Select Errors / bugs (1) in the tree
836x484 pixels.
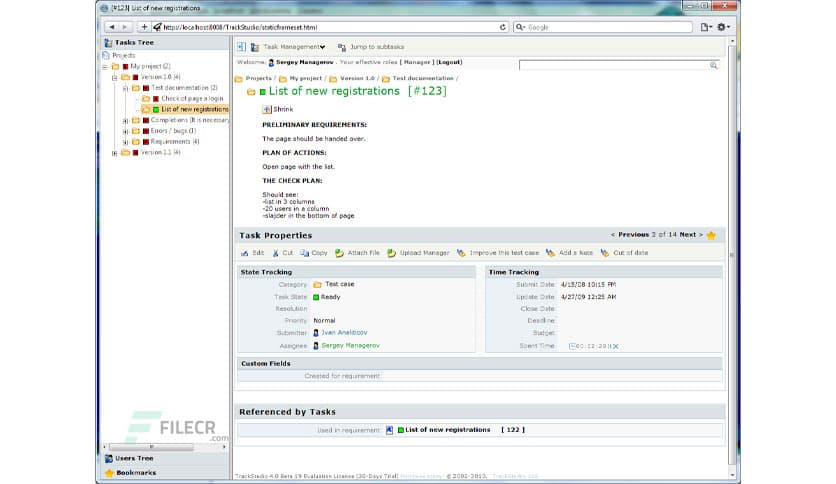(x=173, y=131)
